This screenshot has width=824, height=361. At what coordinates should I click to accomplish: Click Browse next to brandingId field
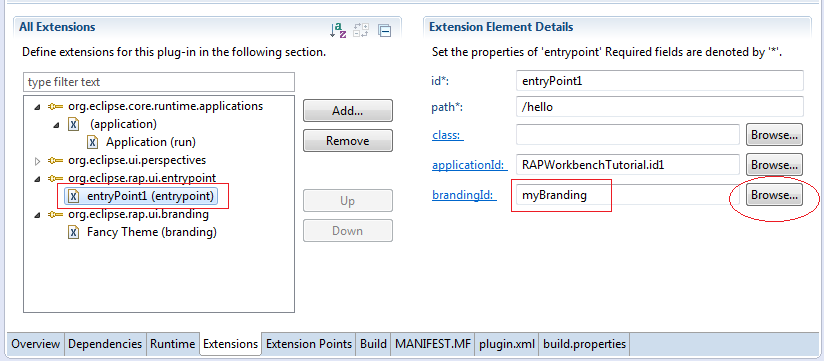(775, 195)
